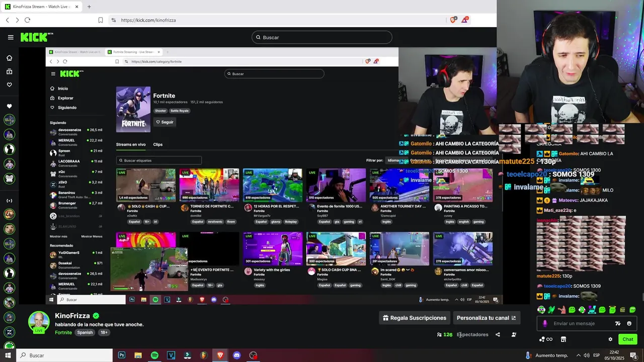
Task: Share the stream via share icon
Action: (x=498, y=334)
